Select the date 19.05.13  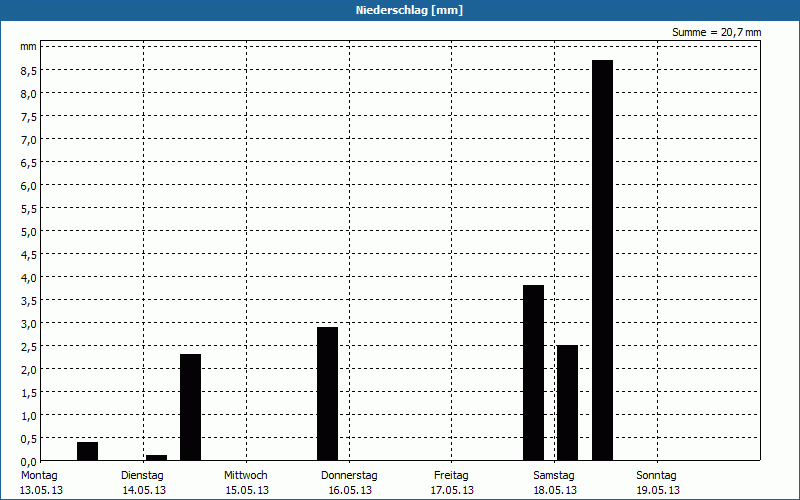coord(658,491)
